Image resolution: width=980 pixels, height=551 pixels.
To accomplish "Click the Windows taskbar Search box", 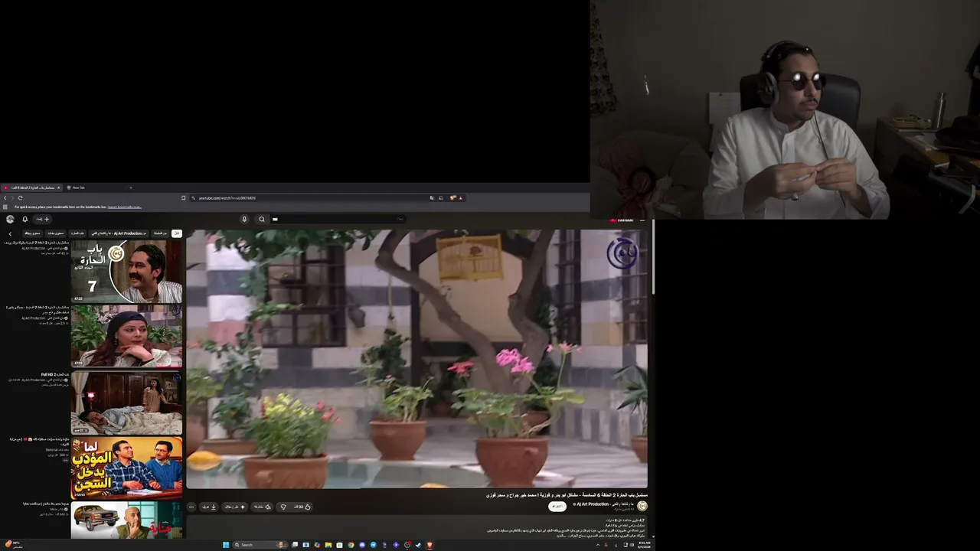I will [x=260, y=545].
